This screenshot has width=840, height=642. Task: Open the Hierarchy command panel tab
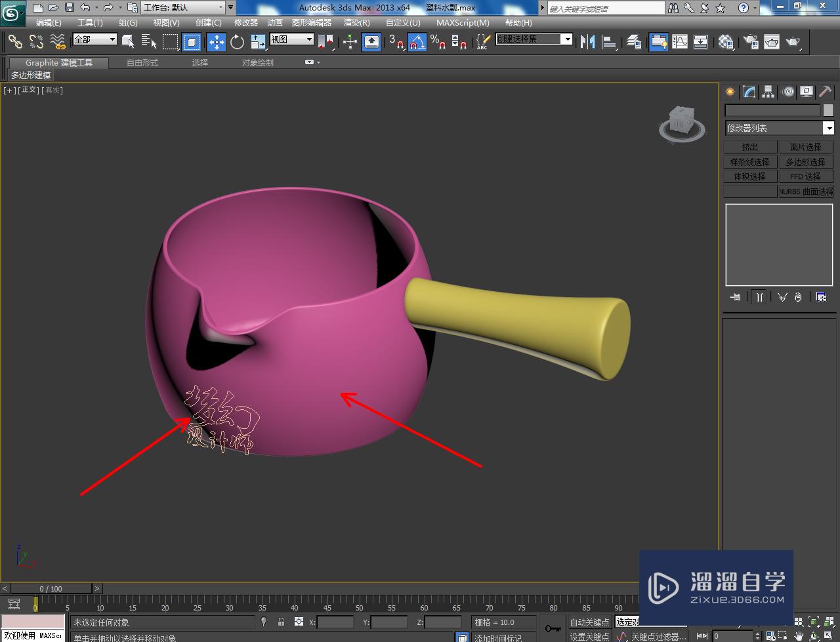[x=768, y=92]
